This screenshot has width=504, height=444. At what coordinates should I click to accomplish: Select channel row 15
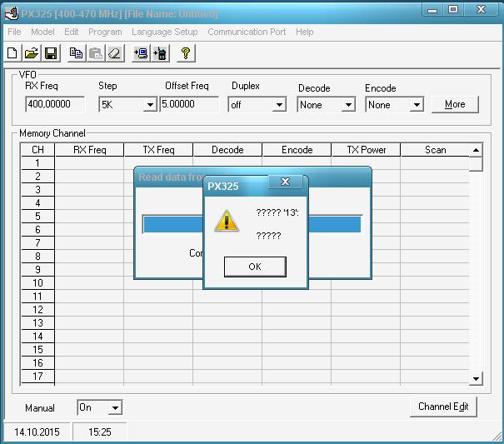tap(37, 350)
